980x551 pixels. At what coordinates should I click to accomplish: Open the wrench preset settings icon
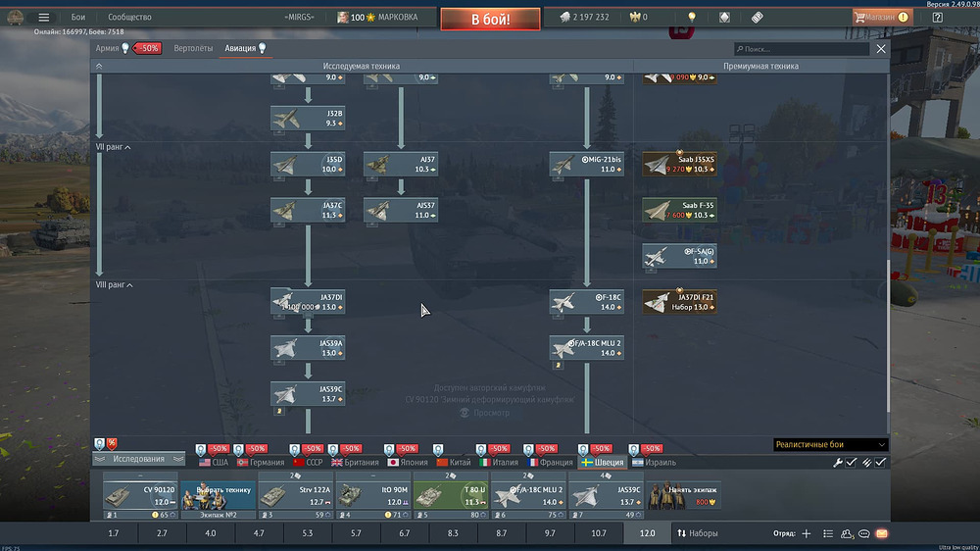click(838, 462)
